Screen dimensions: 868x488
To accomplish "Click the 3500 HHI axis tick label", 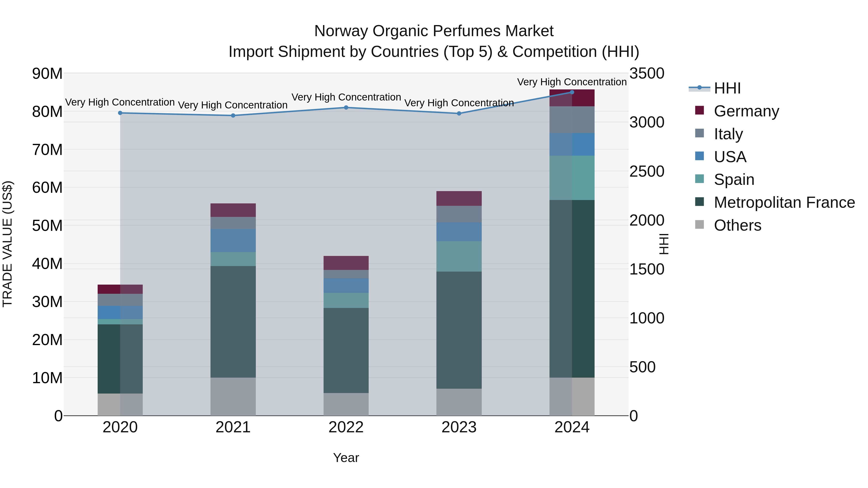I will 647,74.
